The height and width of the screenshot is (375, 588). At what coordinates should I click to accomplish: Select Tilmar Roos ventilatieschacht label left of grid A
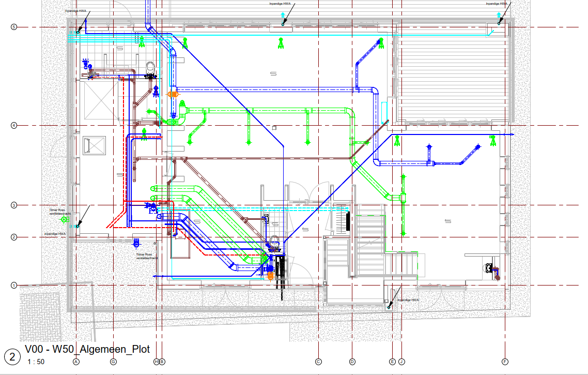(x=58, y=212)
